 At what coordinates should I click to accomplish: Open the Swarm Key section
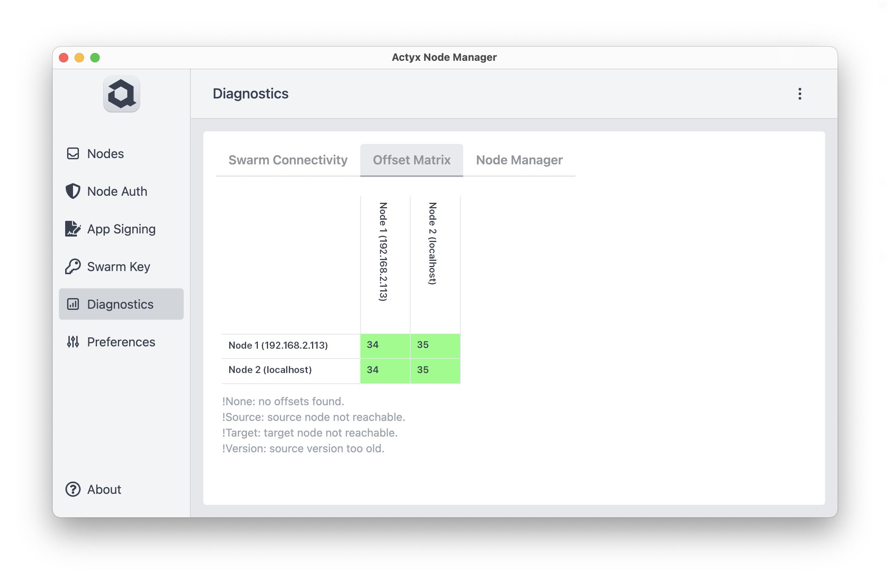coord(119,267)
